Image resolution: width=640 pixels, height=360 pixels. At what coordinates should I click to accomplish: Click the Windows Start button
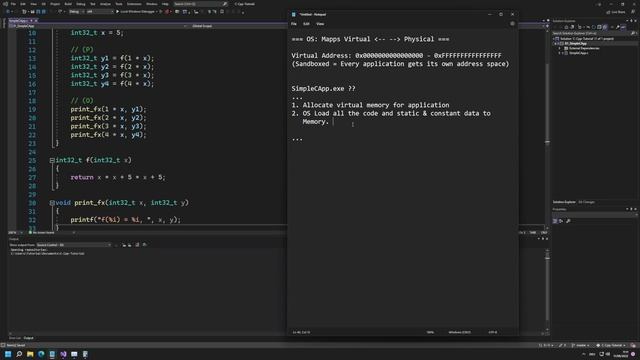point(8,354)
